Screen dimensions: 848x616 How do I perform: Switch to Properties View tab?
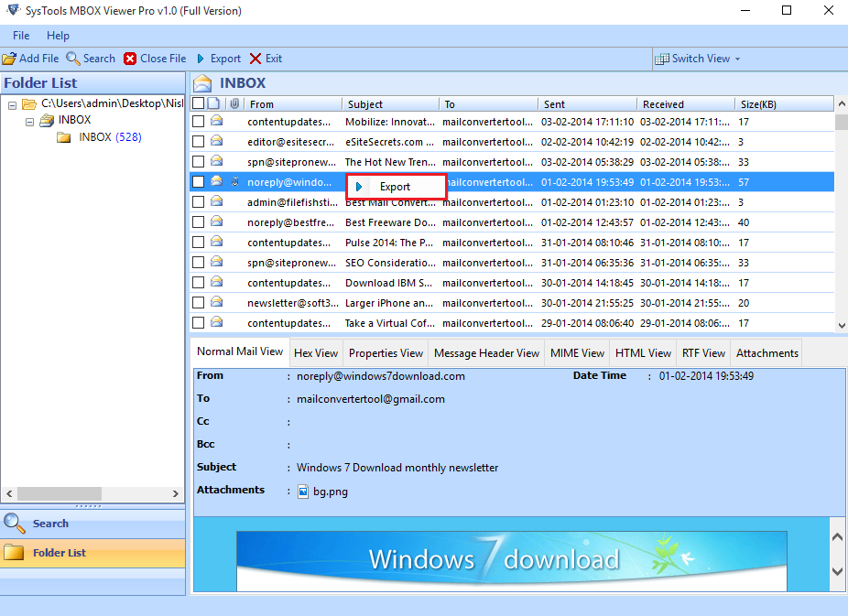(386, 353)
